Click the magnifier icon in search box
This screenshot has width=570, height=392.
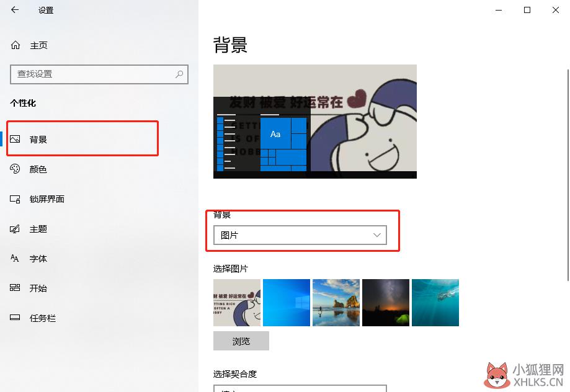tap(179, 74)
